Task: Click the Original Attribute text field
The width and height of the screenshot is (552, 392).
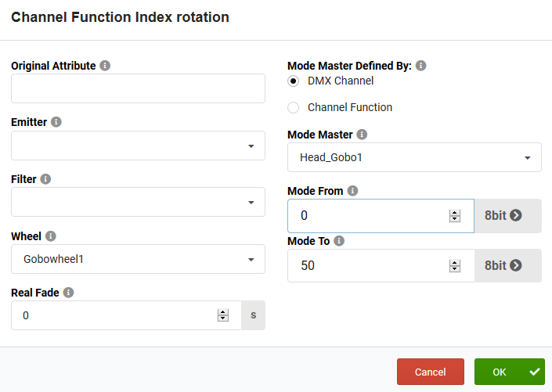Action: coord(138,88)
